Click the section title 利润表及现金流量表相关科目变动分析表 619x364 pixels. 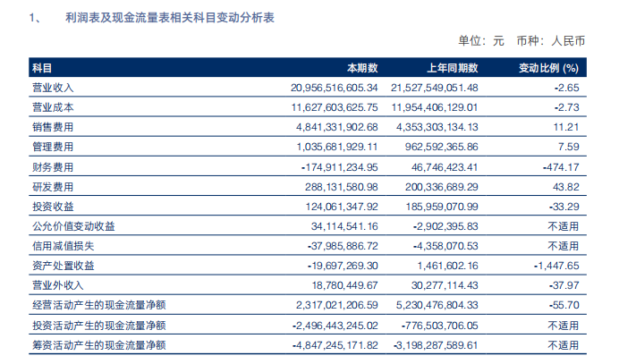170,18
